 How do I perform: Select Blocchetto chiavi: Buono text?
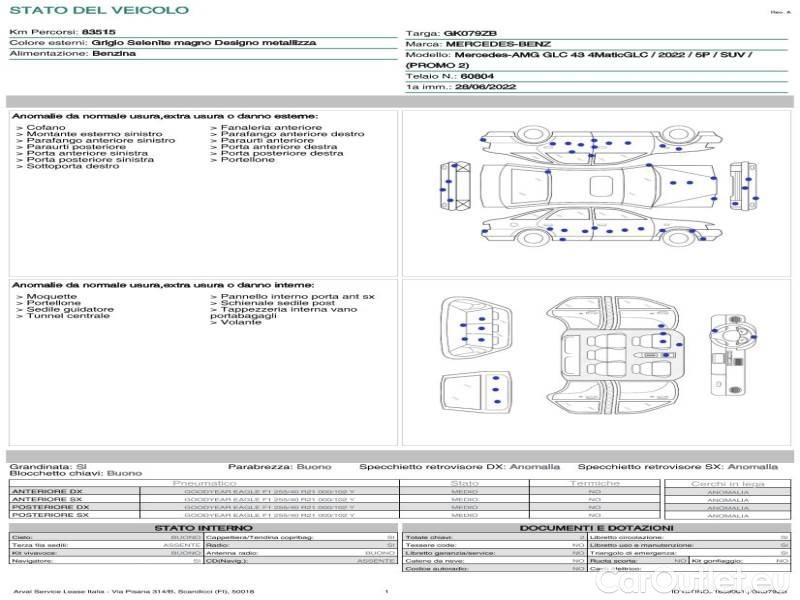tap(76, 473)
